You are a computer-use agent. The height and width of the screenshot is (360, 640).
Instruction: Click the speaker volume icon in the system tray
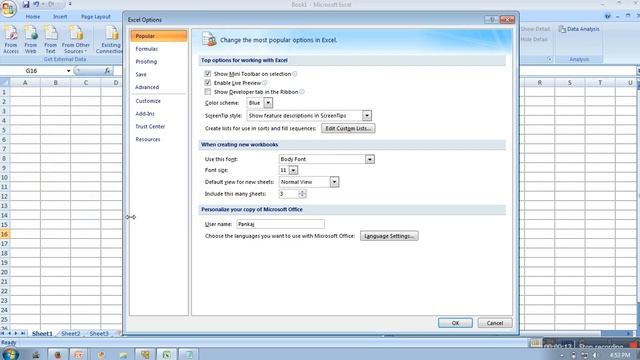596,355
